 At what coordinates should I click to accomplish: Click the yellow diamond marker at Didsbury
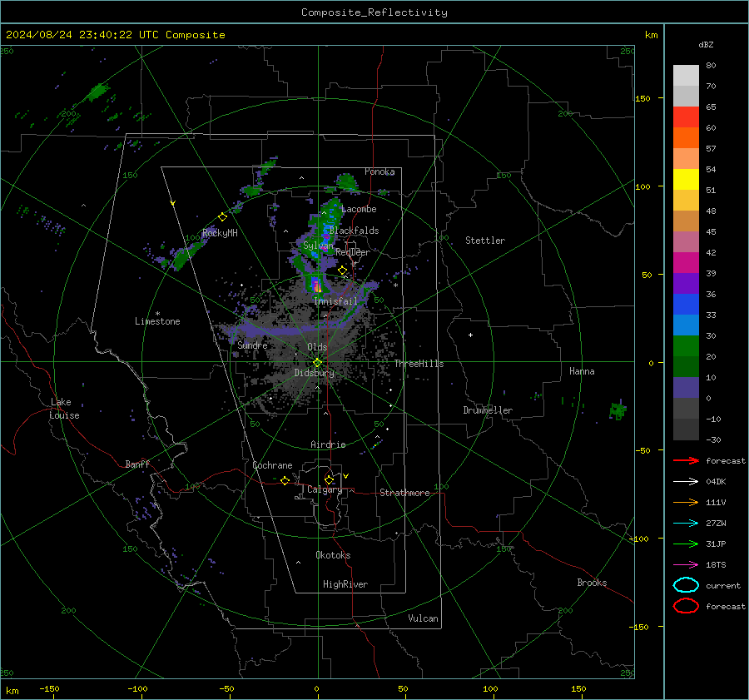[318, 363]
